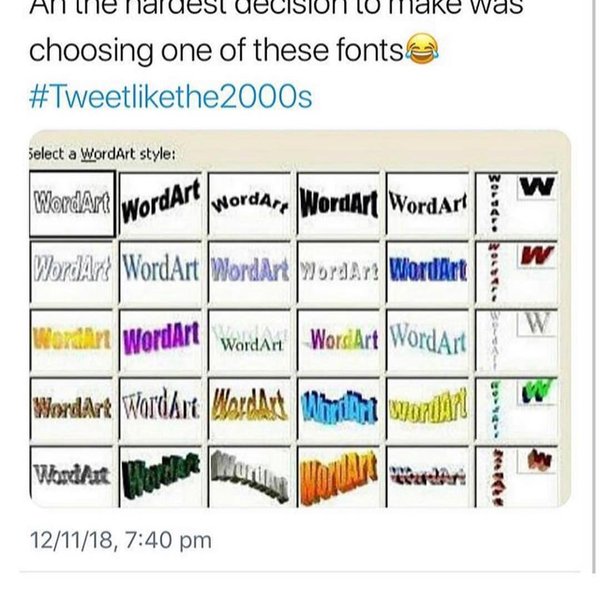The width and height of the screenshot is (600, 600).
Task: Select the bold blue shadowed WordArt style
Action: tap(428, 269)
